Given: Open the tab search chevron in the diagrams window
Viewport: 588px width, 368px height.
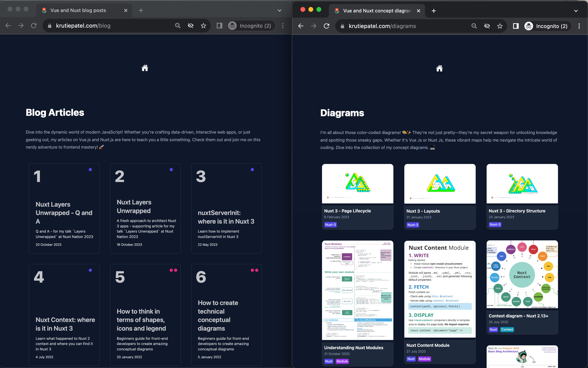Looking at the screenshot, I should [x=576, y=11].
